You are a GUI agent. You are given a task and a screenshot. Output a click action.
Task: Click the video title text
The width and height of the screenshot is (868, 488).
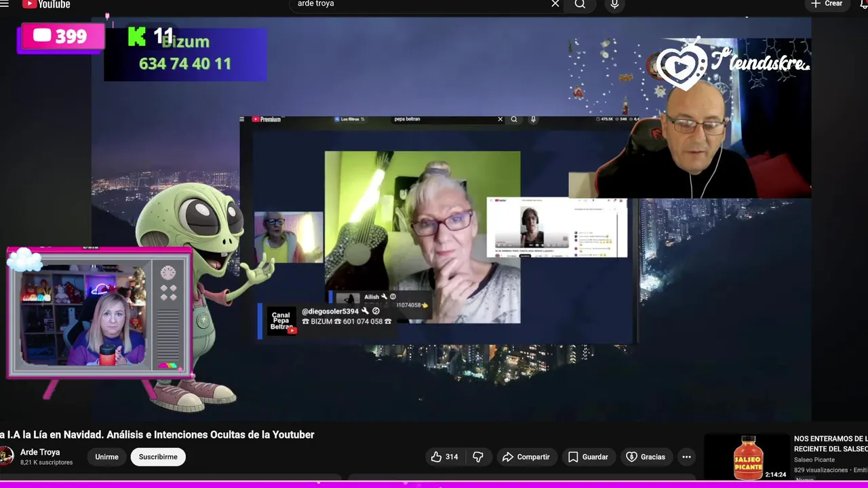157,434
